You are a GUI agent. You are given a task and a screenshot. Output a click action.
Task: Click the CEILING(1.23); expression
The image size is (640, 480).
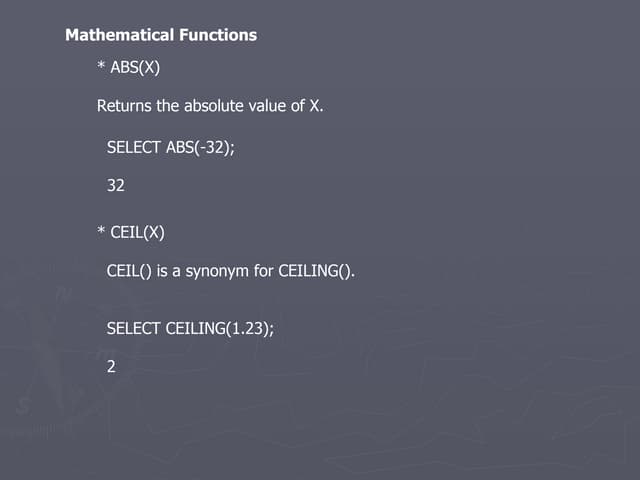click(x=220, y=327)
